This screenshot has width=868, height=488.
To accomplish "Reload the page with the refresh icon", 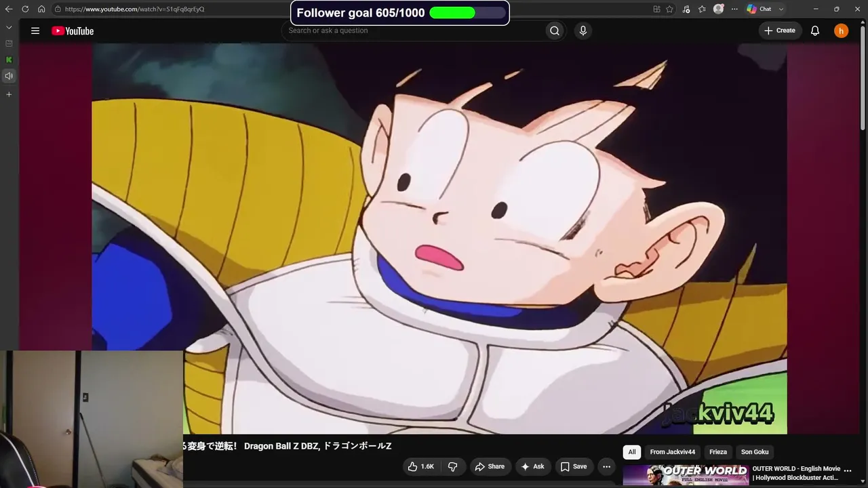I will pos(25,9).
